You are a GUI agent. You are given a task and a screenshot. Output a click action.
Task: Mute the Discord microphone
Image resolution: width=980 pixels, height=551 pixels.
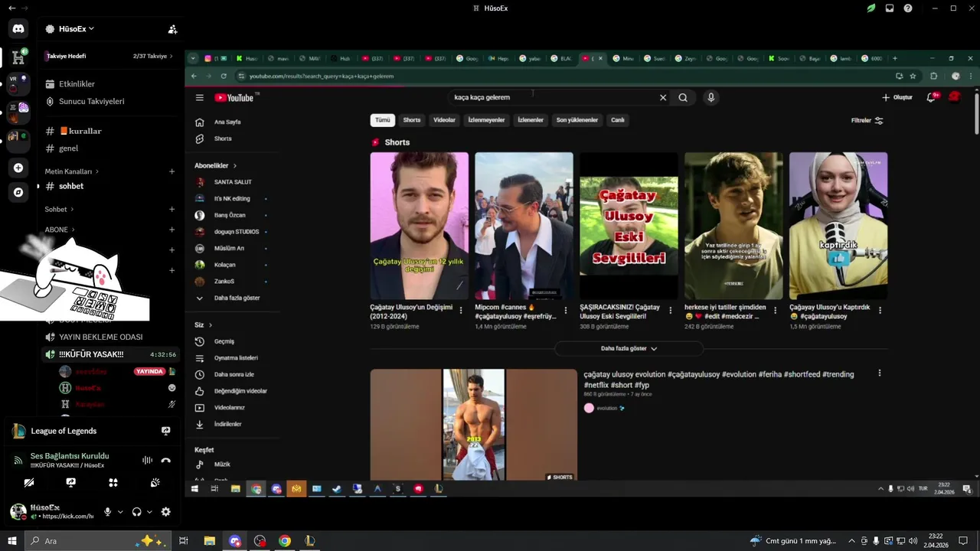tap(107, 512)
